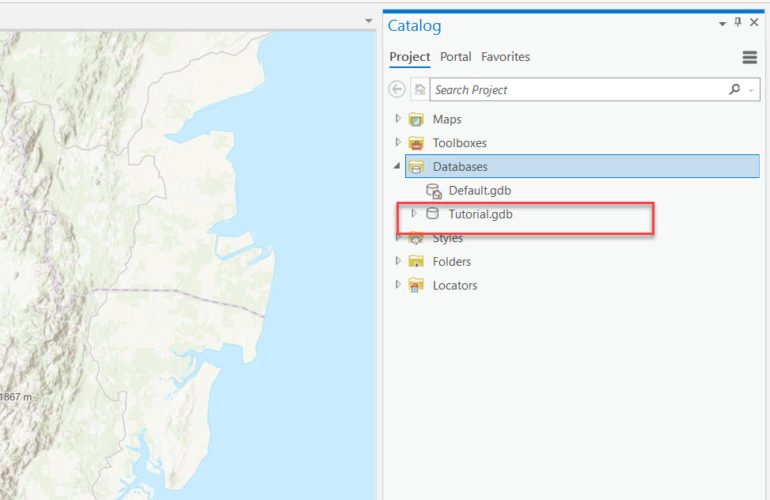
Task: Open the Catalog hamburger menu
Action: pos(749,57)
